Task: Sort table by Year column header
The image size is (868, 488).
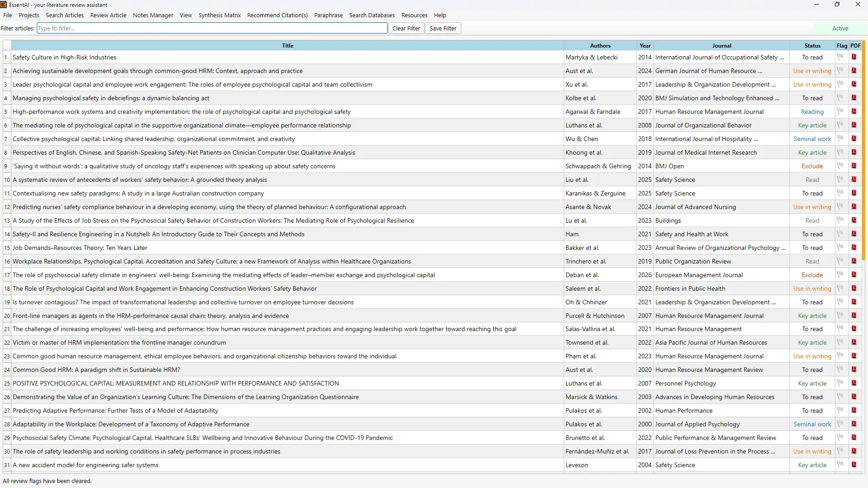Action: pos(645,45)
